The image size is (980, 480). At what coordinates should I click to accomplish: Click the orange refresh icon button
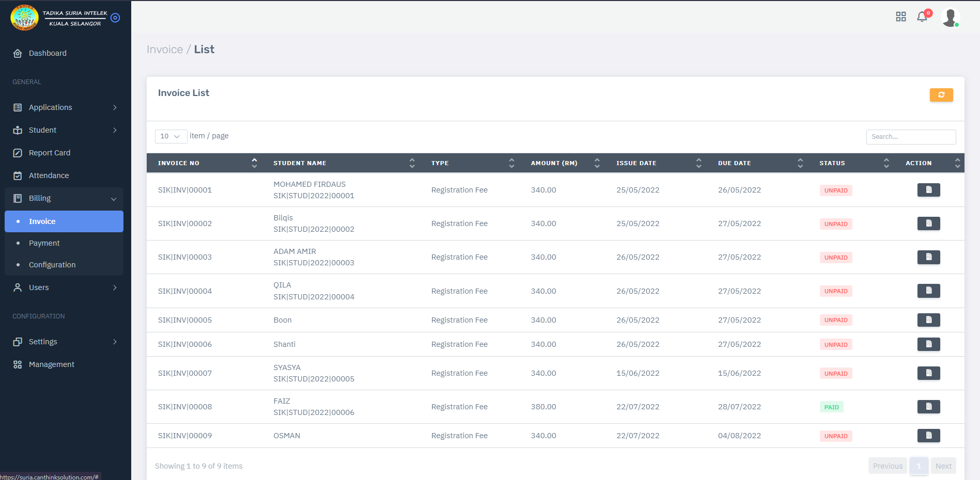pyautogui.click(x=941, y=95)
